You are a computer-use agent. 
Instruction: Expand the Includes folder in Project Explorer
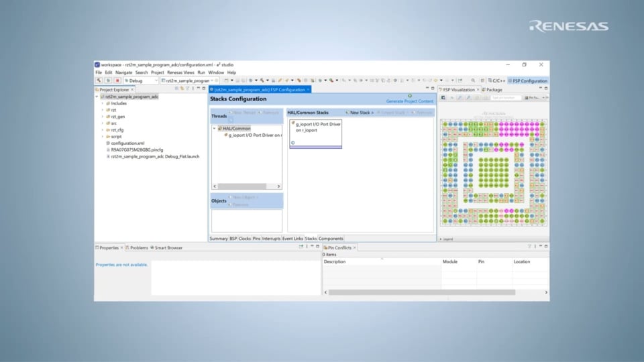pos(103,103)
